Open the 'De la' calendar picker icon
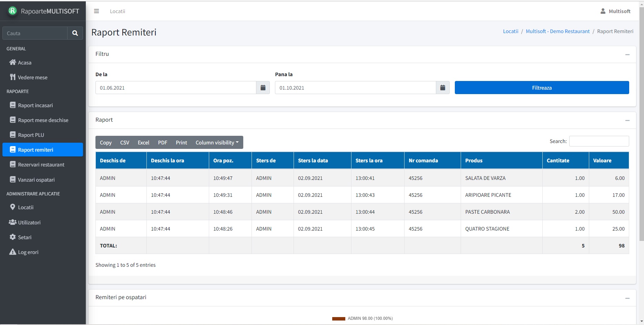Viewport: 644px width, 325px height. [263, 88]
